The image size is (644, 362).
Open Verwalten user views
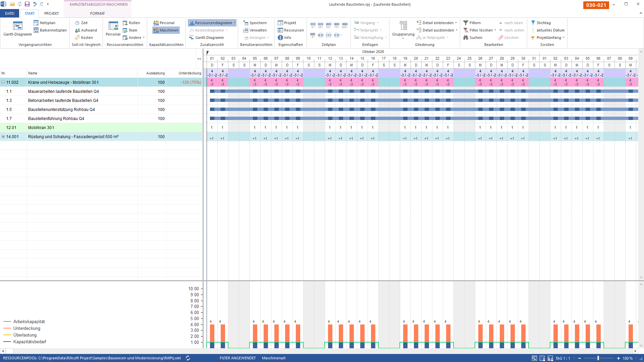255,30
